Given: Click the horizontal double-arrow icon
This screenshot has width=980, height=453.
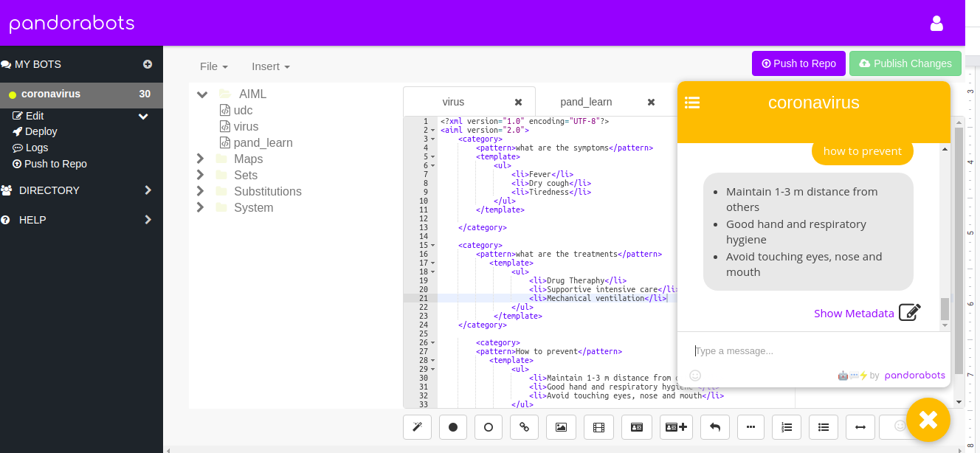Looking at the screenshot, I should pos(860,426).
